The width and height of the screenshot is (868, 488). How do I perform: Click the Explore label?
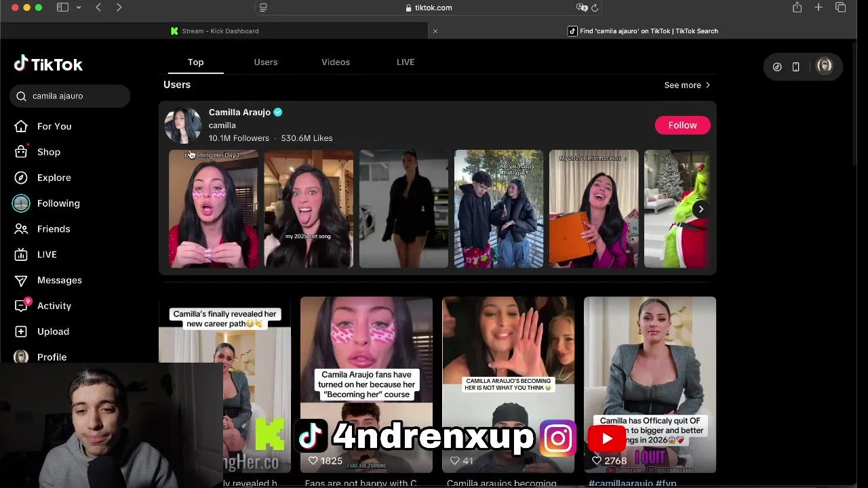pos(54,178)
